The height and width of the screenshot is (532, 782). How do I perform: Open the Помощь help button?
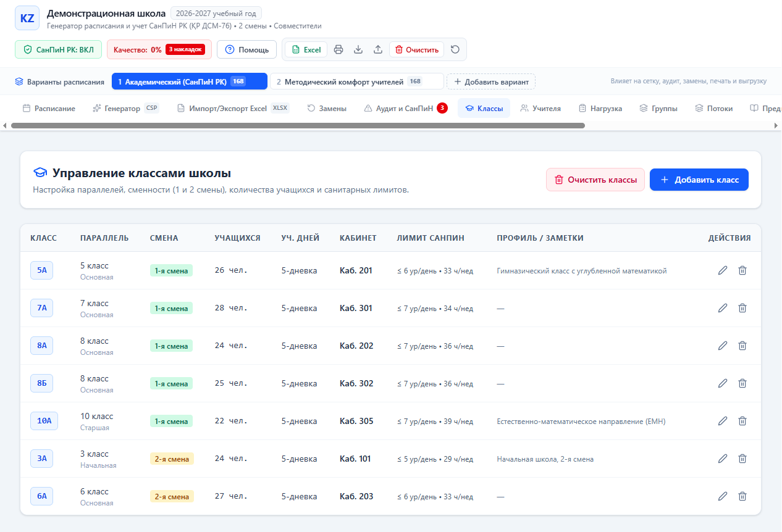(x=246, y=50)
